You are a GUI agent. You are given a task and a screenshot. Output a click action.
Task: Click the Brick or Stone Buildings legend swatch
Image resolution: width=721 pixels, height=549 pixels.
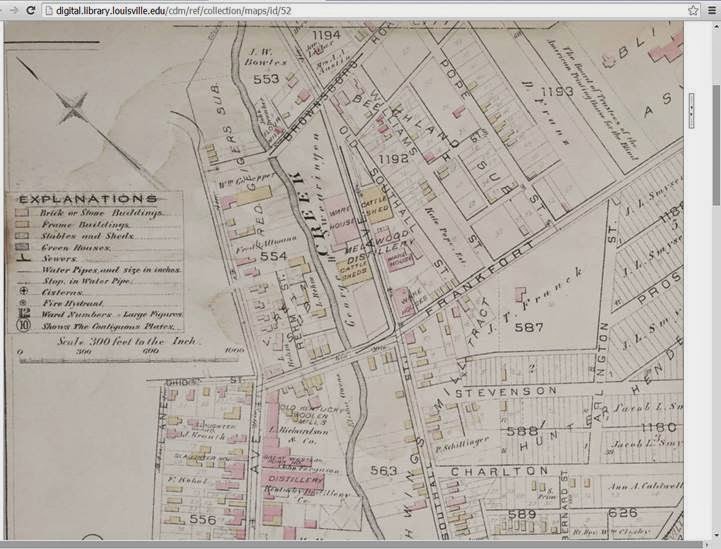22,214
